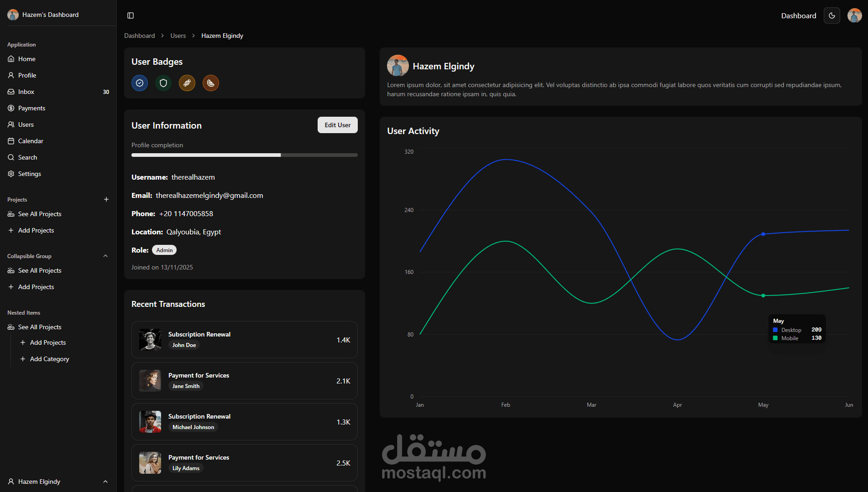868x492 pixels.
Task: Click the 2.1K transaction amount
Action: [x=343, y=381]
